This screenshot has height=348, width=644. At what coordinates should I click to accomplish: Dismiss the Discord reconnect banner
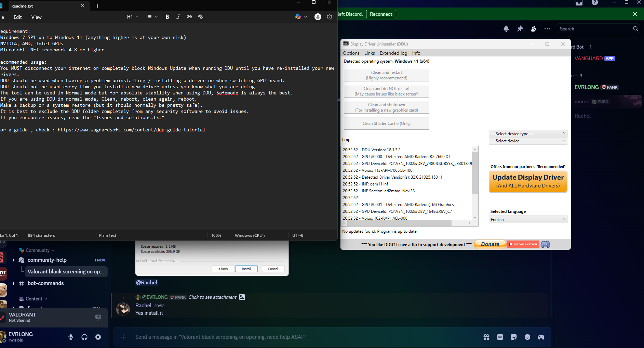tap(635, 14)
